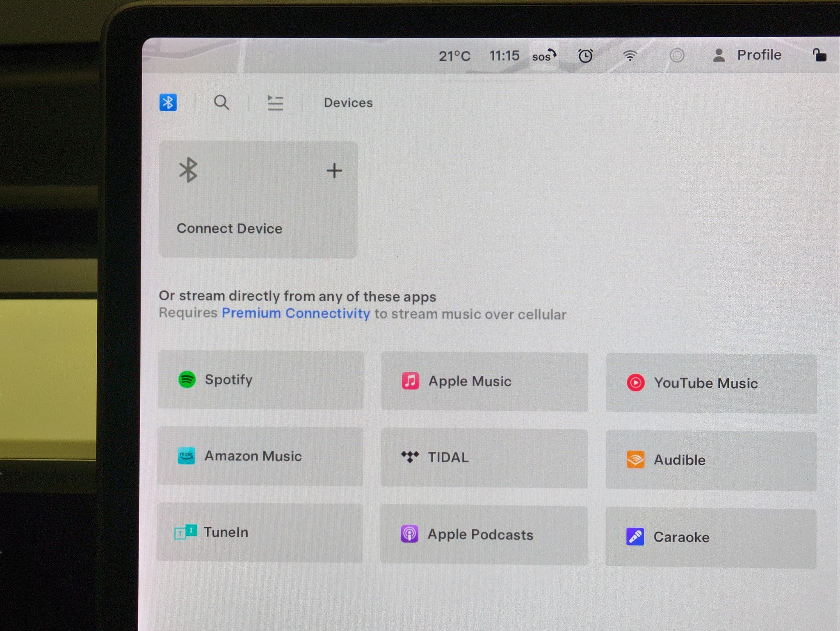Open the media search magnifier icon
Screen dimensions: 840x631
[x=221, y=102]
